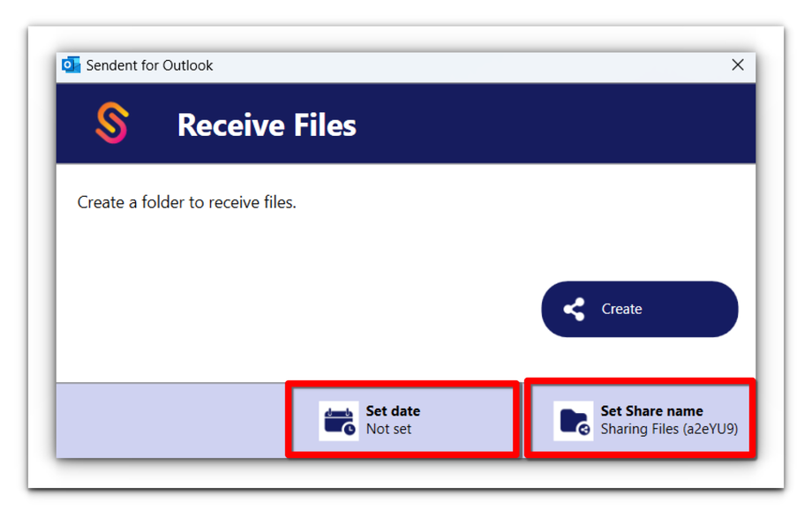Click the shared folder Set Share name icon
Image resolution: width=812 pixels, height=518 pixels.
(x=574, y=421)
